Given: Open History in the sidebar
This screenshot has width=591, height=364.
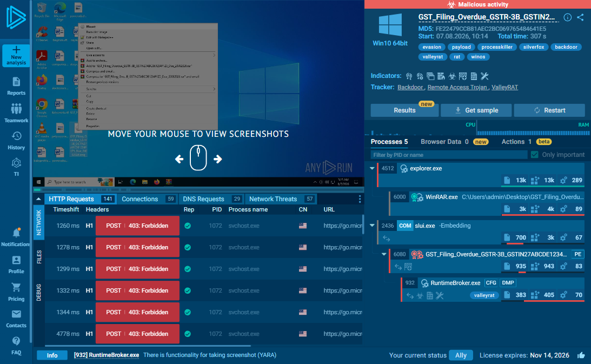Looking at the screenshot, I should coord(16,140).
